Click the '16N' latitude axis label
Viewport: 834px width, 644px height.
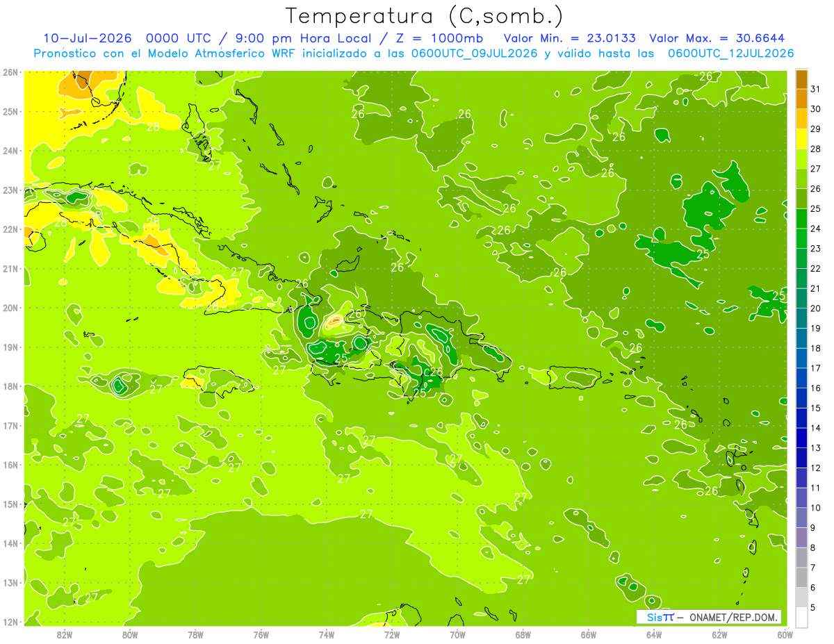coord(11,465)
